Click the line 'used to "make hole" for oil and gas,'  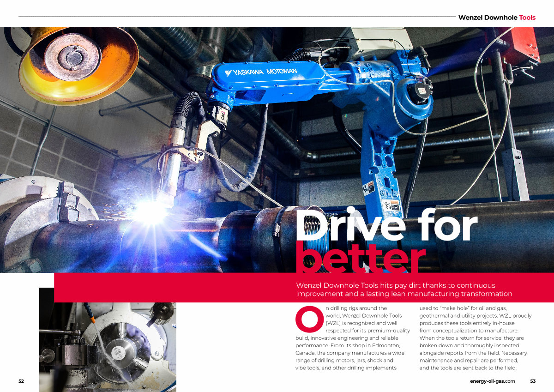(x=464, y=308)
